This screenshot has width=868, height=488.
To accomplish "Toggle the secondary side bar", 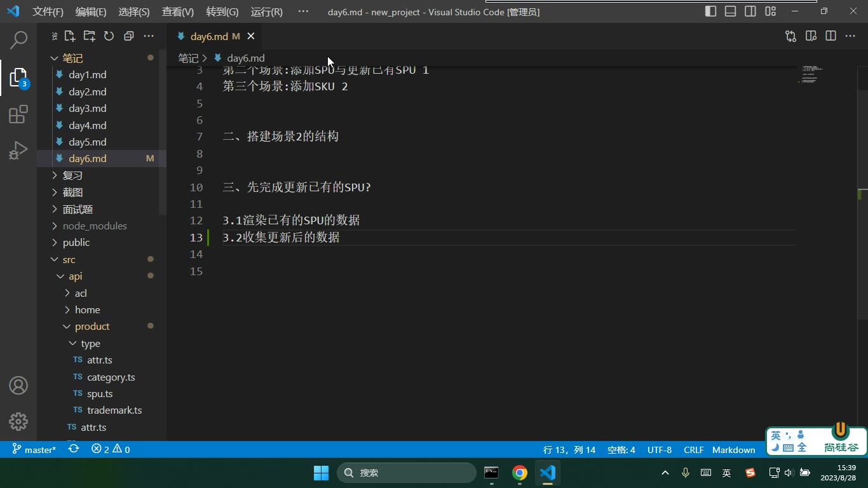I will [x=750, y=11].
